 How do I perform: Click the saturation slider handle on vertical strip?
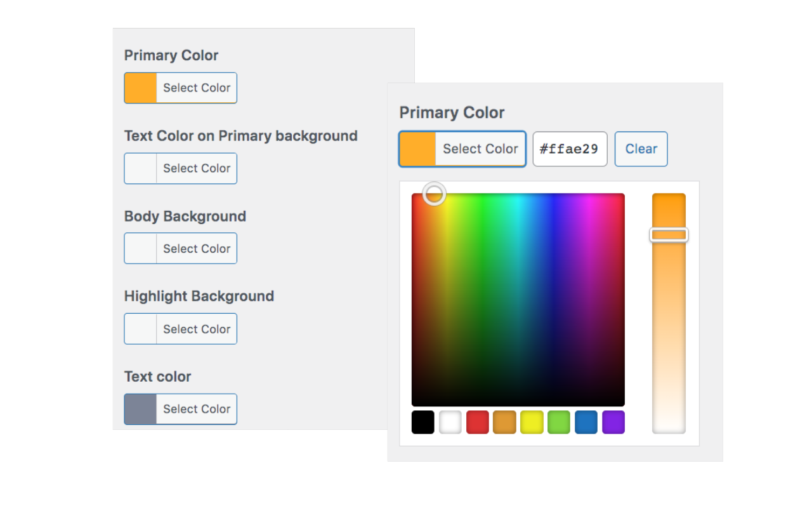(x=669, y=235)
